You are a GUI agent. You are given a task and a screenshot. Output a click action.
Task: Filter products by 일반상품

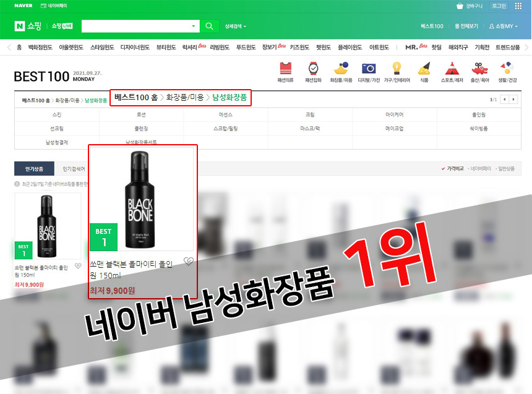click(505, 169)
